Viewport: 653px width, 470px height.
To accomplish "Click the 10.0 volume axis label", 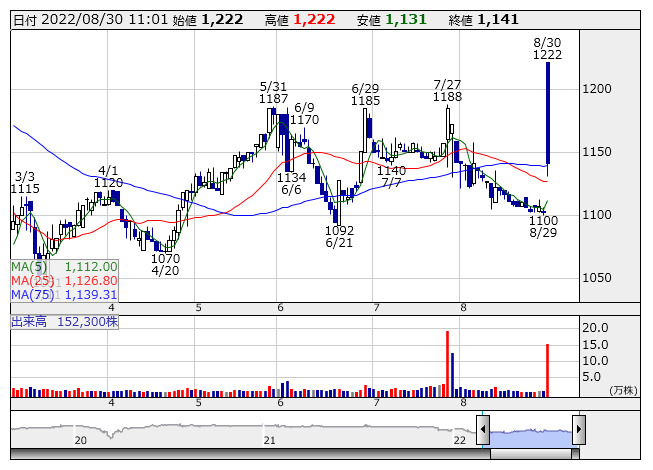I will pos(595,361).
